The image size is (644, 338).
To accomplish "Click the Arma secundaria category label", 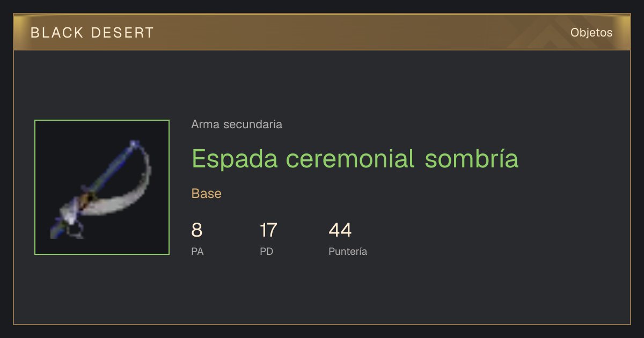I will point(237,124).
